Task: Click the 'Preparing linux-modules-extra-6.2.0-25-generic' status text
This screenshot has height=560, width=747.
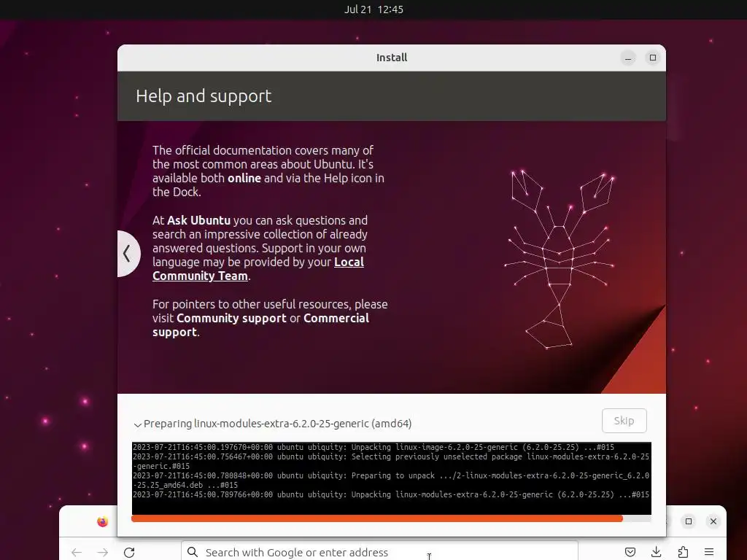Action: [x=278, y=424]
